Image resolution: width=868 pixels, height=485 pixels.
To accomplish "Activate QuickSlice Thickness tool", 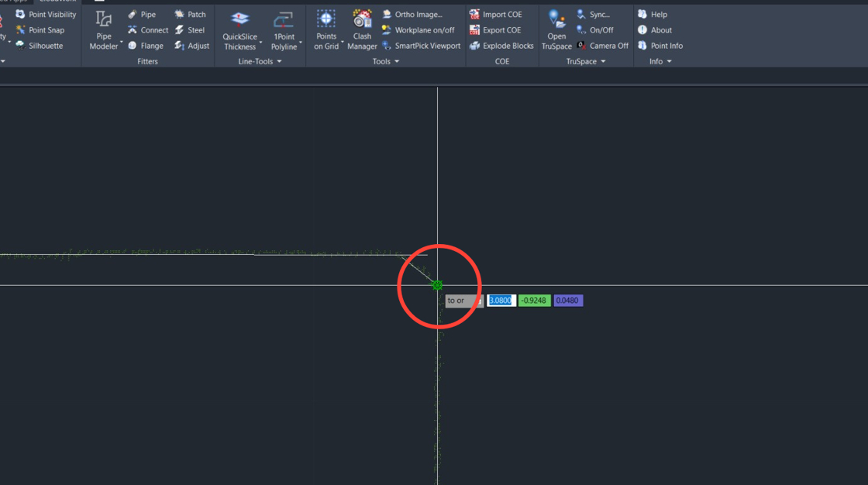I will pyautogui.click(x=239, y=30).
